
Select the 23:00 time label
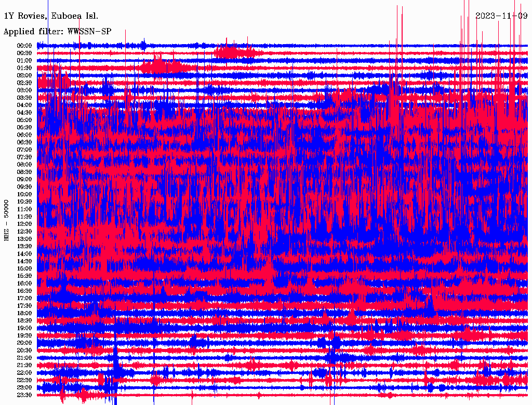tap(24, 387)
